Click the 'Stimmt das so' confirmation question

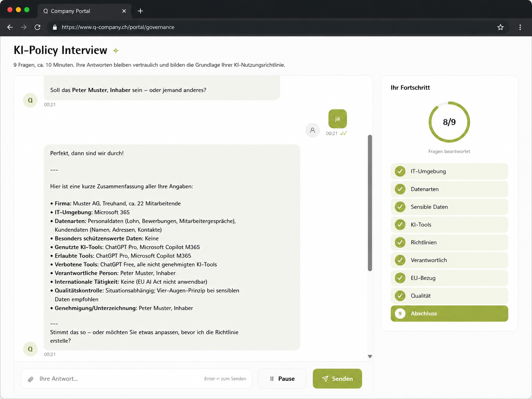[x=144, y=337]
